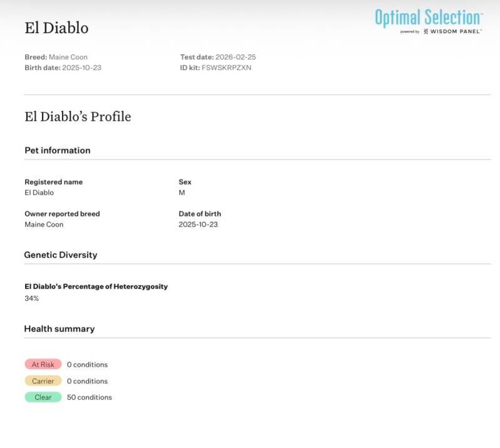Screen dimensions: 500x448
Task: Click the Optimal Selection logo
Action: pos(428,17)
